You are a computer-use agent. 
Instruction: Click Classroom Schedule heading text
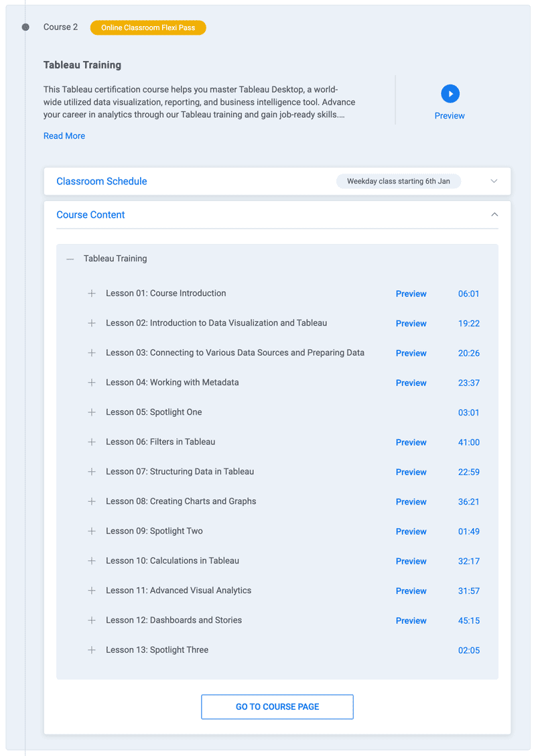pos(102,181)
